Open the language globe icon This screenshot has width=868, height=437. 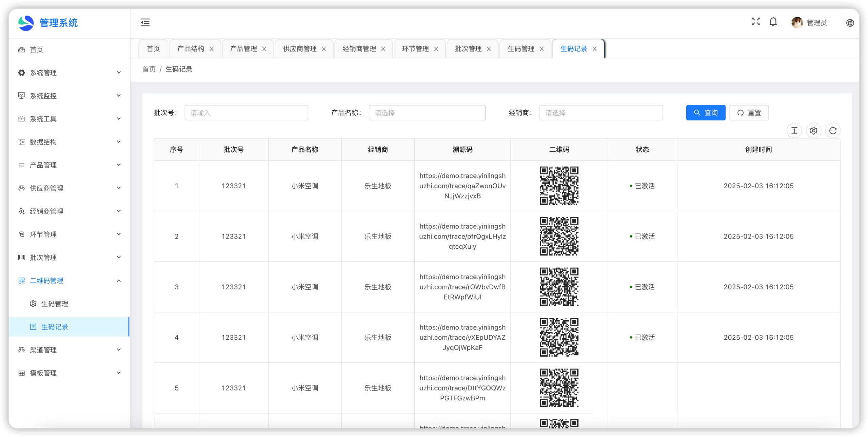850,23
